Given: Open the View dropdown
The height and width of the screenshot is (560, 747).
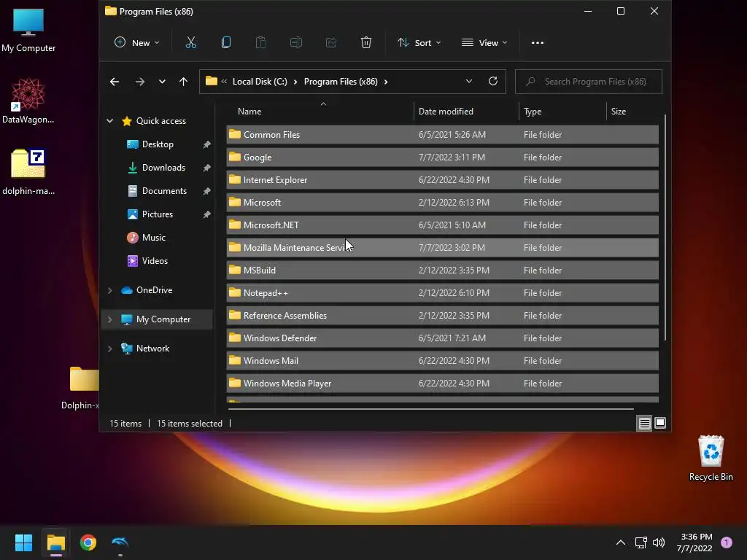Looking at the screenshot, I should click(x=484, y=43).
